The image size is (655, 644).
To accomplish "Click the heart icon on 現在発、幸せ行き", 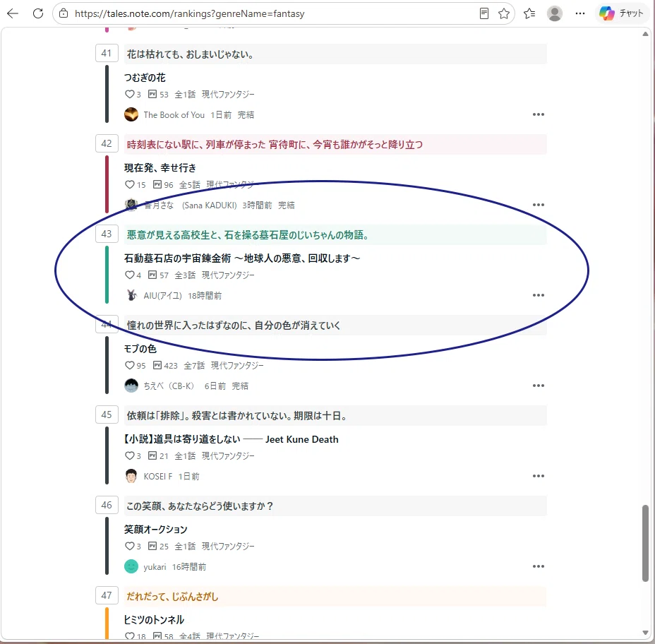I will [129, 184].
